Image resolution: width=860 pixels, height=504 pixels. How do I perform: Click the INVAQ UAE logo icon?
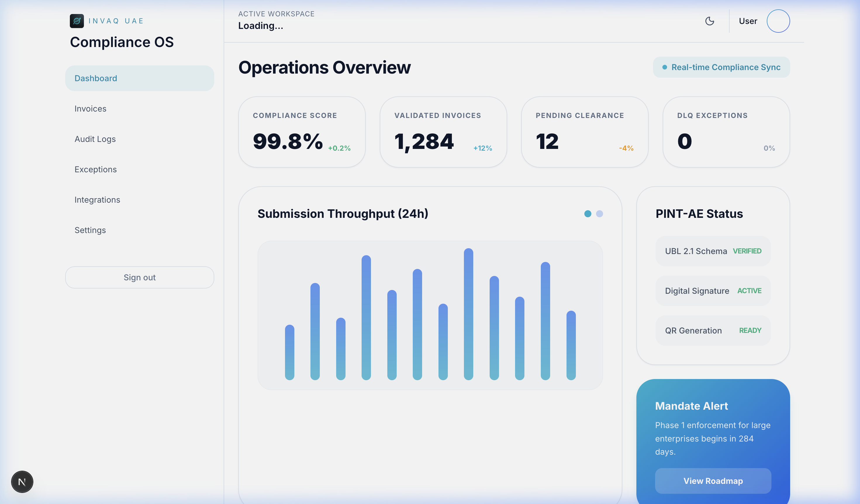77,21
